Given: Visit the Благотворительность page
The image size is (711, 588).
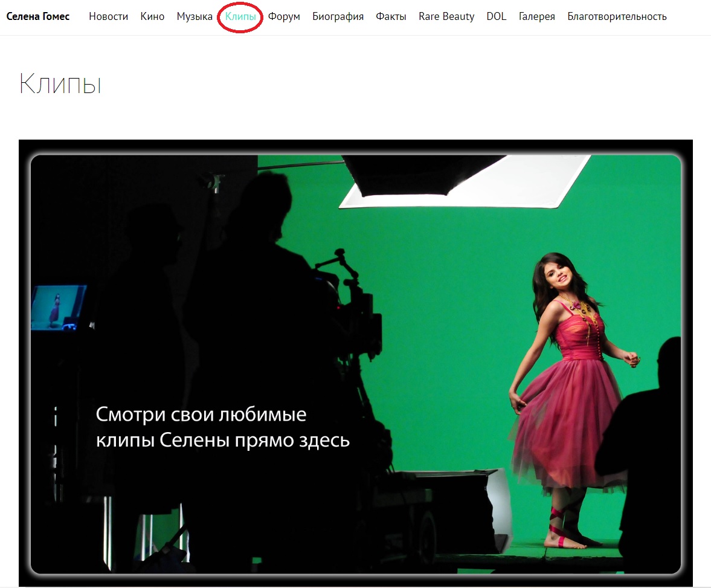Looking at the screenshot, I should click(617, 17).
